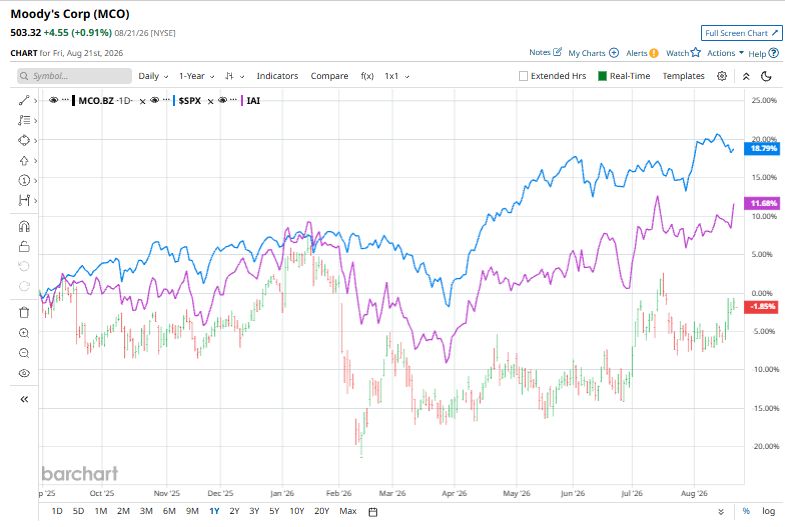Image resolution: width=785 pixels, height=527 pixels.
Task: Click in the Symbol search field
Action: pyautogui.click(x=75, y=76)
